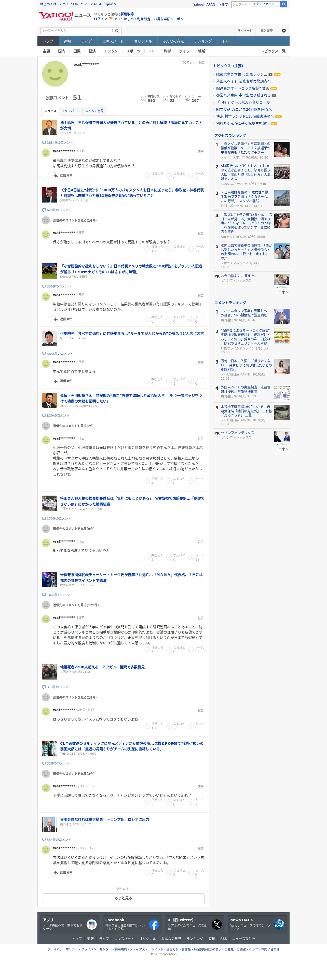Open comment ranking item ホームタウン事業 見直しへ

click(x=244, y=313)
